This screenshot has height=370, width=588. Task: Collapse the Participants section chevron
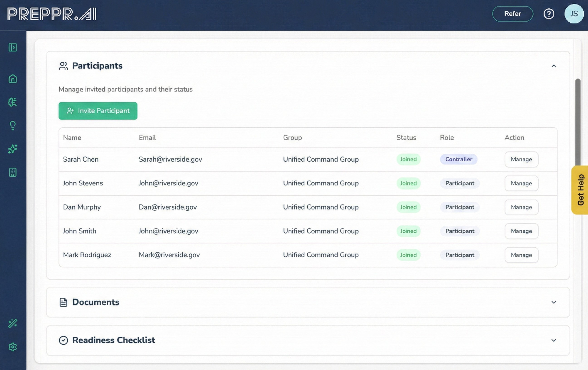[x=554, y=66]
